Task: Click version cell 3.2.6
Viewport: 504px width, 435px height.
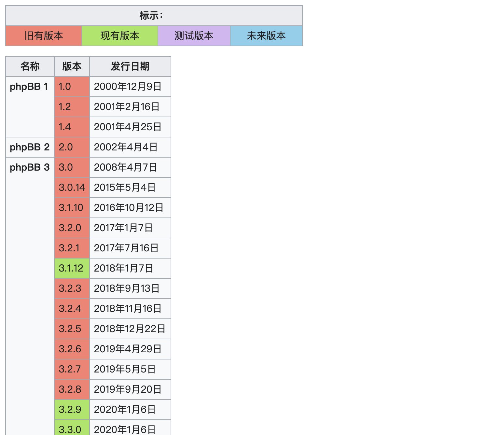Action: [72, 349]
